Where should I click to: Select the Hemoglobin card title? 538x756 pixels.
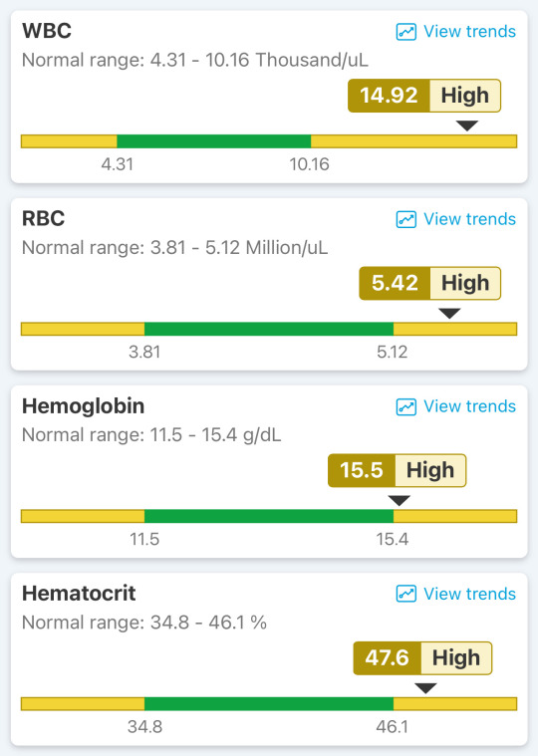pos(83,406)
